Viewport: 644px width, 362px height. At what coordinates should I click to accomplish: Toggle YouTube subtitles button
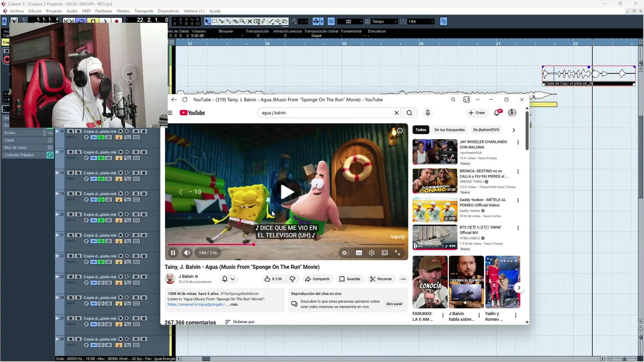359,253
